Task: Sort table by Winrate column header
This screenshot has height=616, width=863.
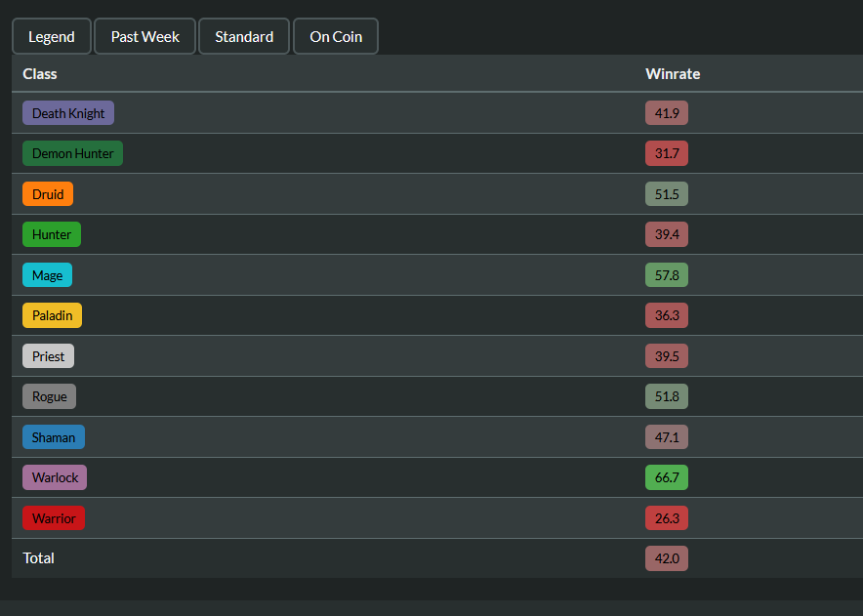Action: (x=673, y=74)
